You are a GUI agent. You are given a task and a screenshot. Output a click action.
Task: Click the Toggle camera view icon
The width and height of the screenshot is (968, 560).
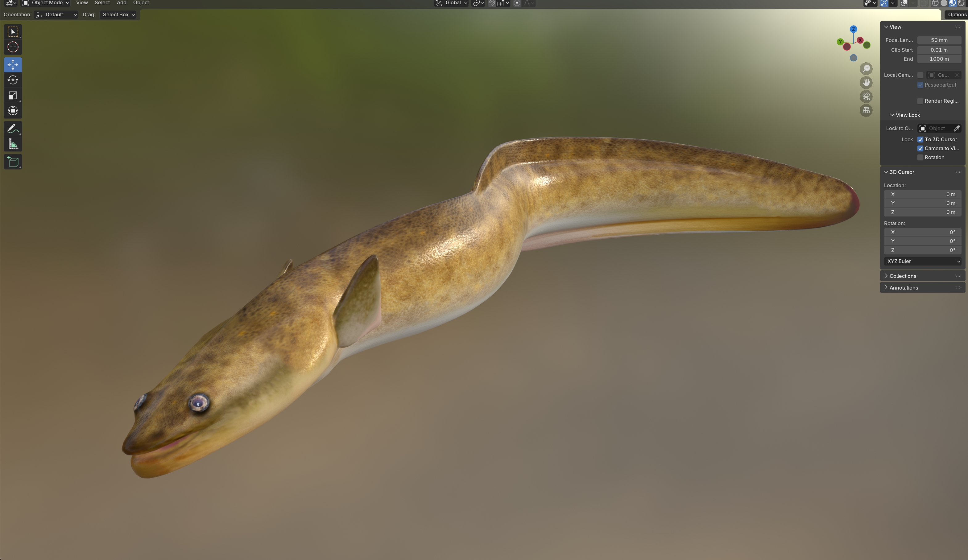[x=866, y=97]
